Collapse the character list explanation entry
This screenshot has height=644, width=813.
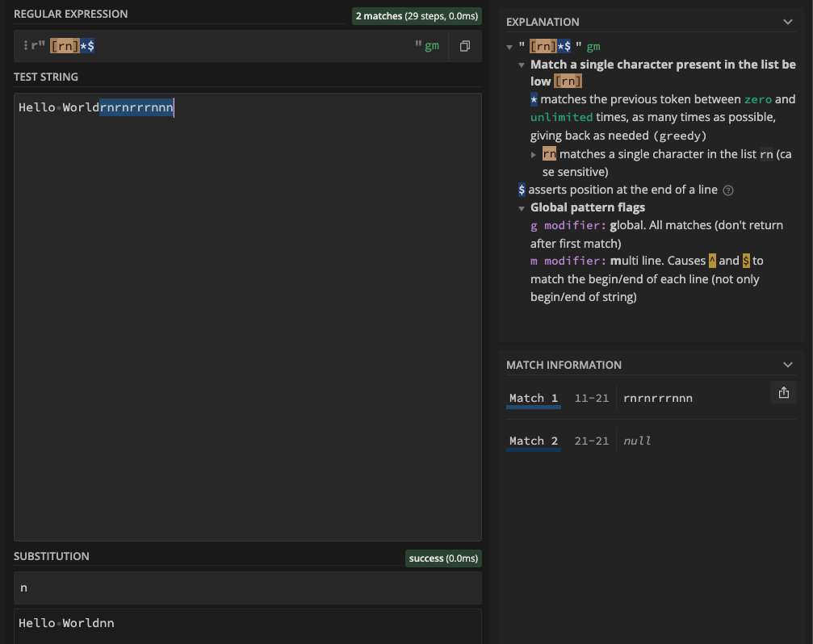coord(522,65)
